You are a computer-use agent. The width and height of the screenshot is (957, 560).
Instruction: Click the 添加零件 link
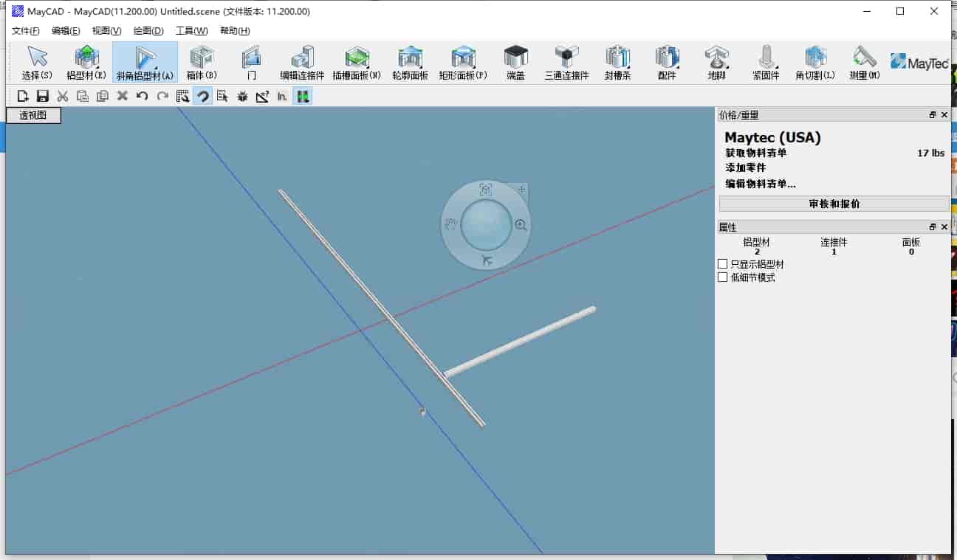click(746, 168)
